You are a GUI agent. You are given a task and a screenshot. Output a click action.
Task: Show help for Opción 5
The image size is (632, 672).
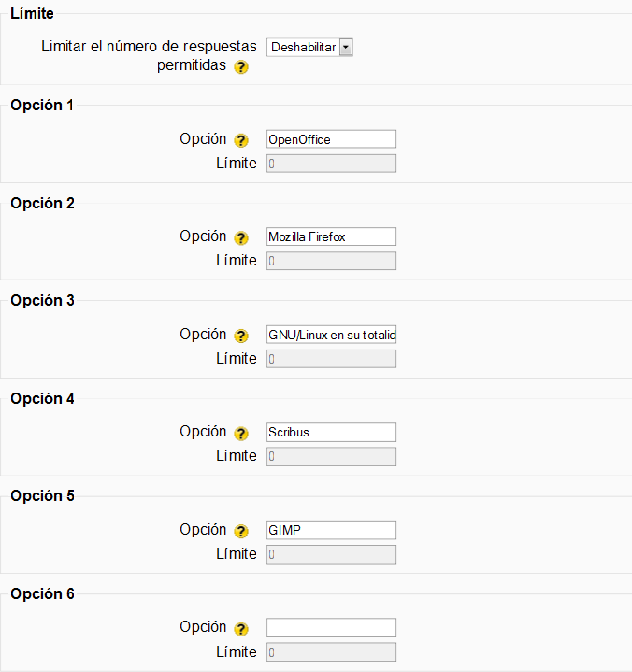coord(241,531)
